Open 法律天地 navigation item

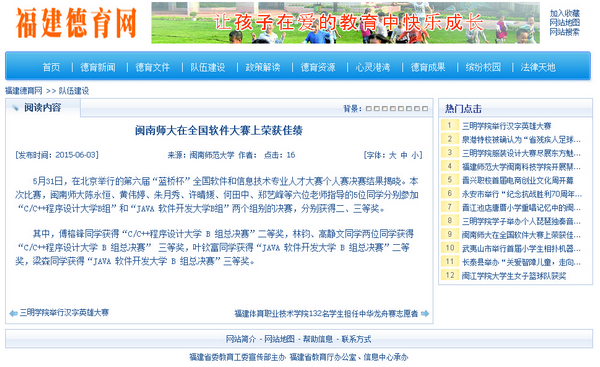[x=538, y=67]
